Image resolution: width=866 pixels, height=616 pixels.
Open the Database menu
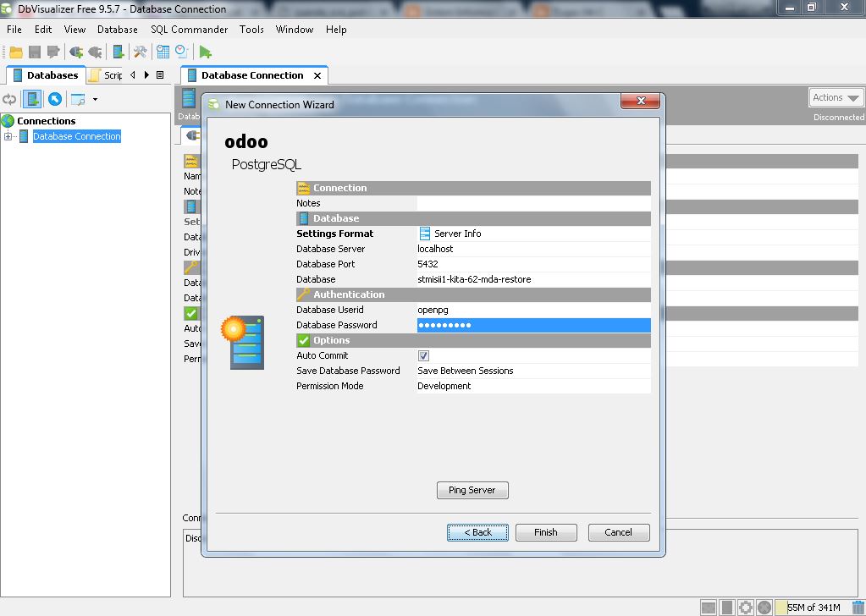(x=117, y=30)
